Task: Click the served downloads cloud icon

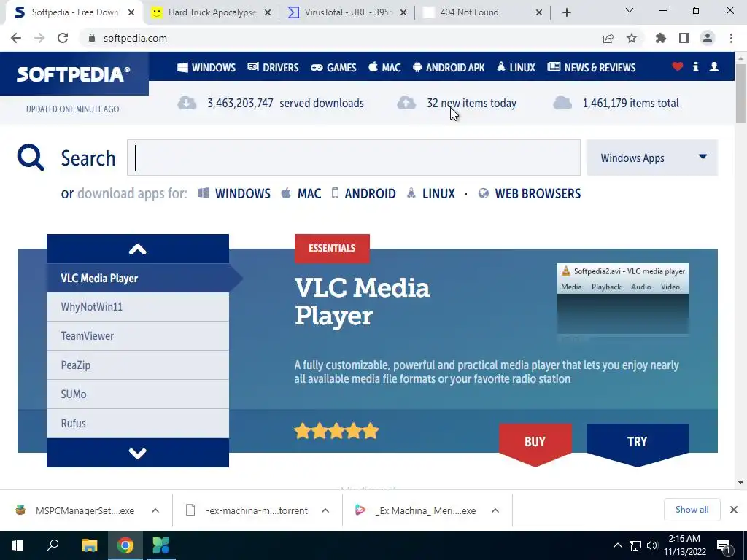Action: tap(187, 103)
